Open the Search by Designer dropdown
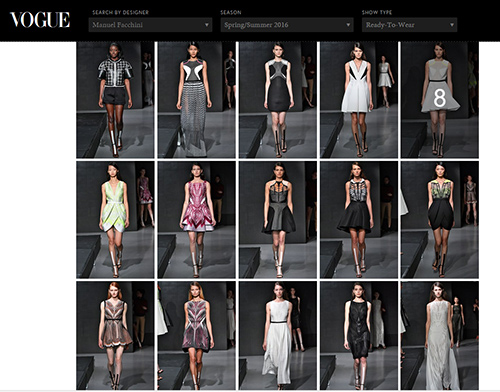Screen dimensions: 500x392 tap(150, 25)
